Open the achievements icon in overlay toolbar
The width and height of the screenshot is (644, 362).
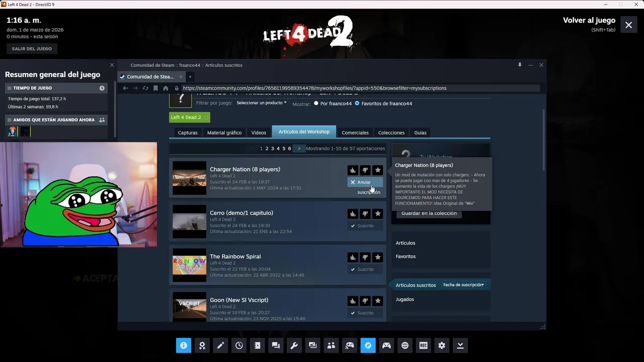pos(202,345)
